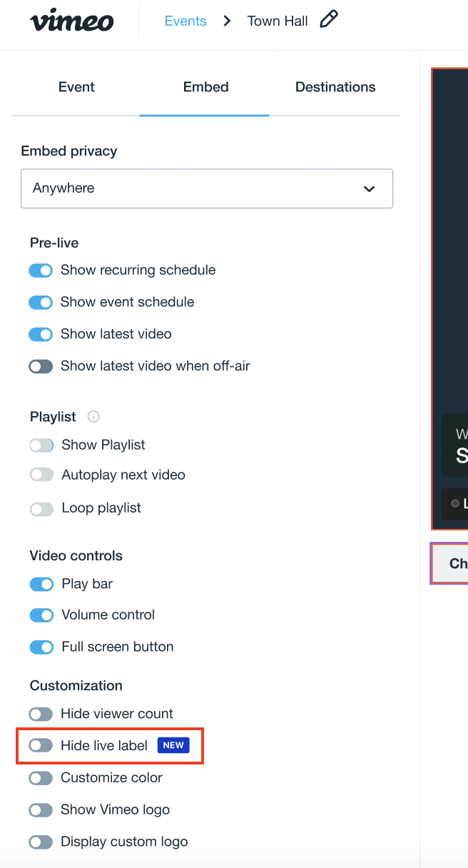The height and width of the screenshot is (868, 468).
Task: Open the Destinations tab
Action: (335, 87)
